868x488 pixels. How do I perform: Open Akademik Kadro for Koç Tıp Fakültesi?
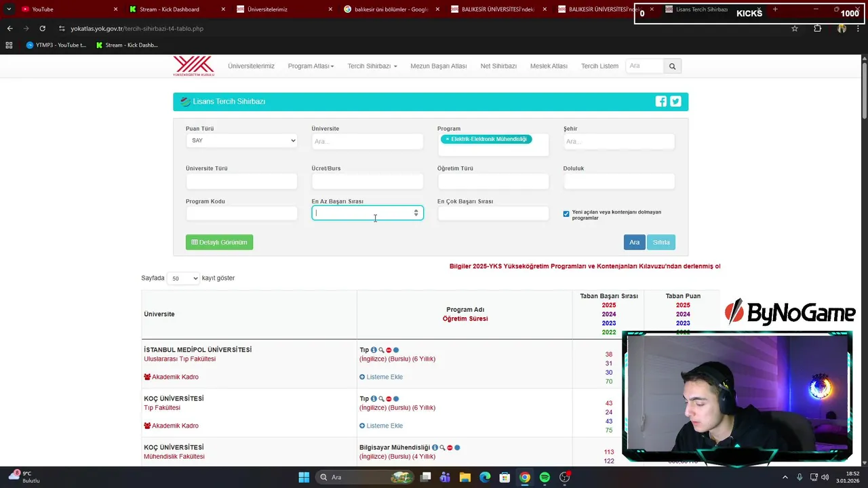pyautogui.click(x=171, y=426)
